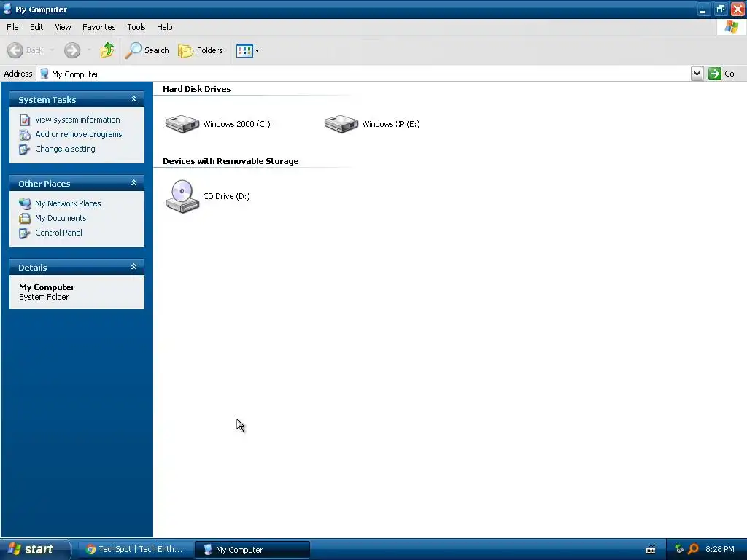Open the Views toolbar icon
The image size is (747, 560).
coord(244,50)
